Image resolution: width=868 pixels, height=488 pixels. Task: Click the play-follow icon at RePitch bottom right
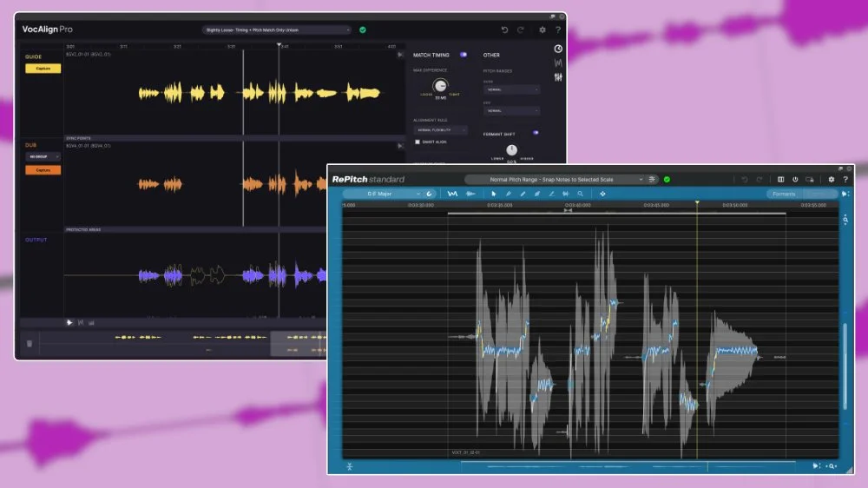pyautogui.click(x=816, y=466)
